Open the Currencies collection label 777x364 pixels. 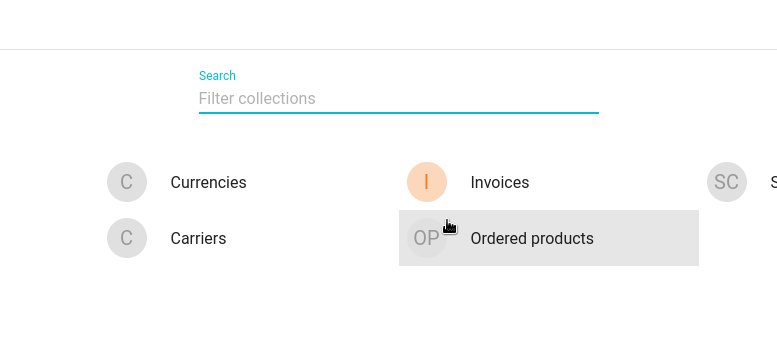(x=208, y=183)
